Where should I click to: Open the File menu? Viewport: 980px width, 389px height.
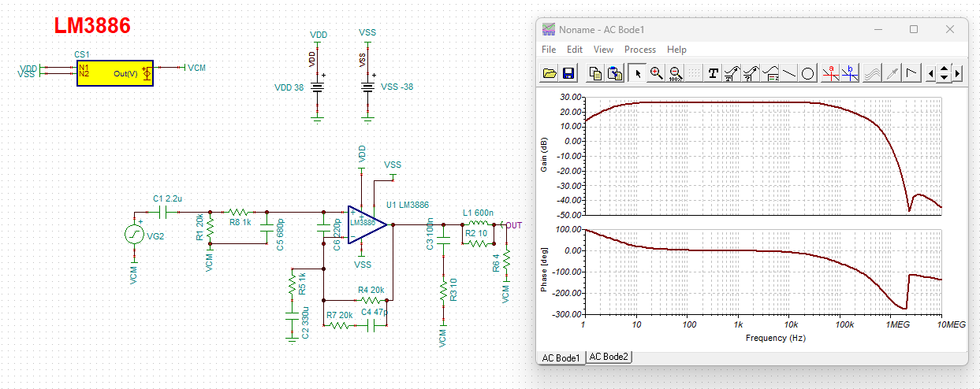[549, 49]
